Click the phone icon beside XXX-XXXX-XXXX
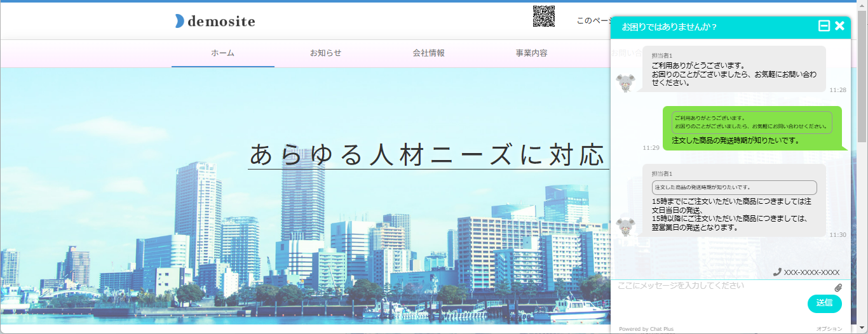868x334 pixels. click(777, 272)
